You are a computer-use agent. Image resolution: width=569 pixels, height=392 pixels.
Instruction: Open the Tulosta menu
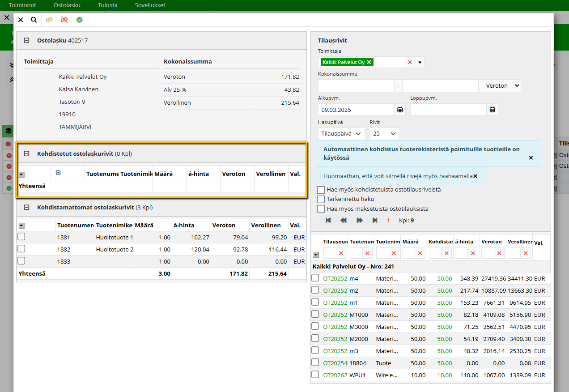point(107,5)
